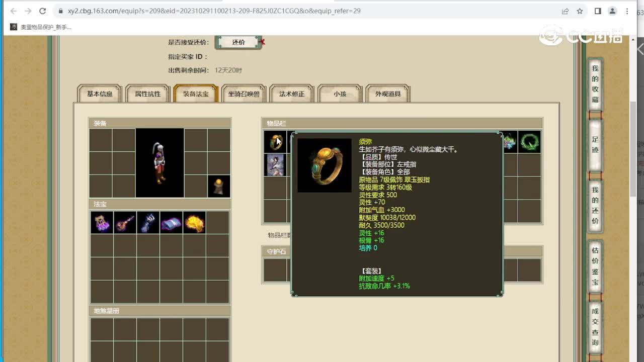Click the 附加气血 +3000 line
The height and width of the screenshot is (362, 644).
coord(382,210)
